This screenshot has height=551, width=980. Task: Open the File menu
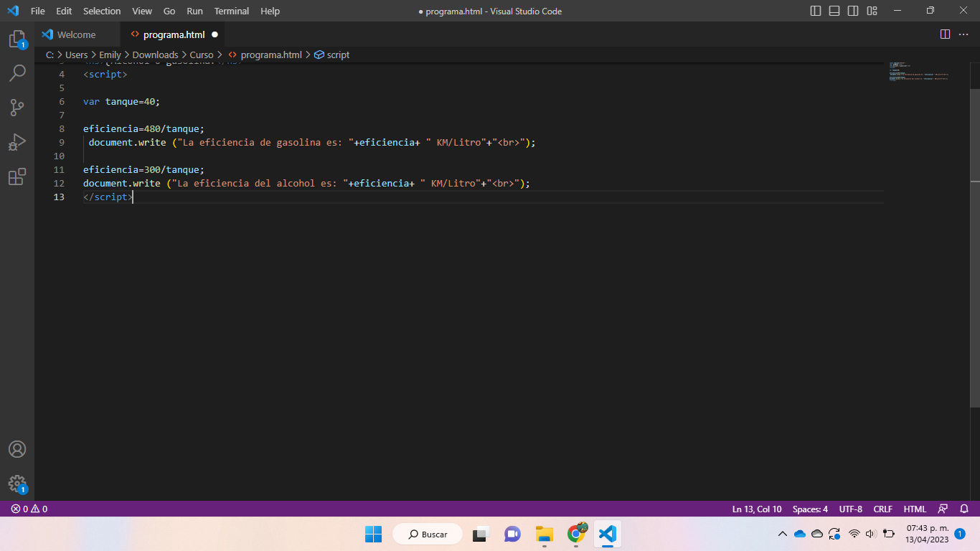click(x=38, y=11)
